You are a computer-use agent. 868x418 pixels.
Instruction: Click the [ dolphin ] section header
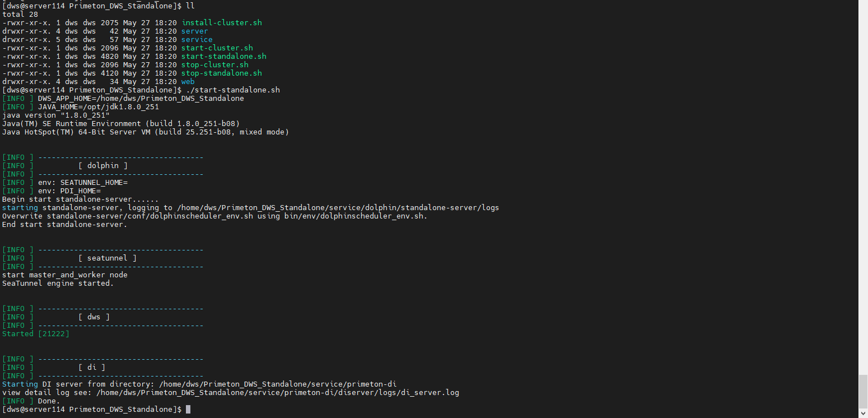[102, 166]
